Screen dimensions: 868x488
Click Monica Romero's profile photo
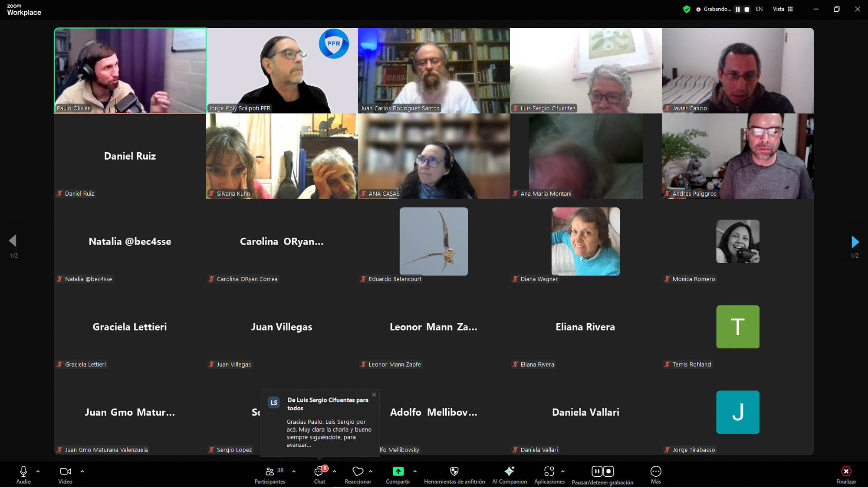coord(738,241)
